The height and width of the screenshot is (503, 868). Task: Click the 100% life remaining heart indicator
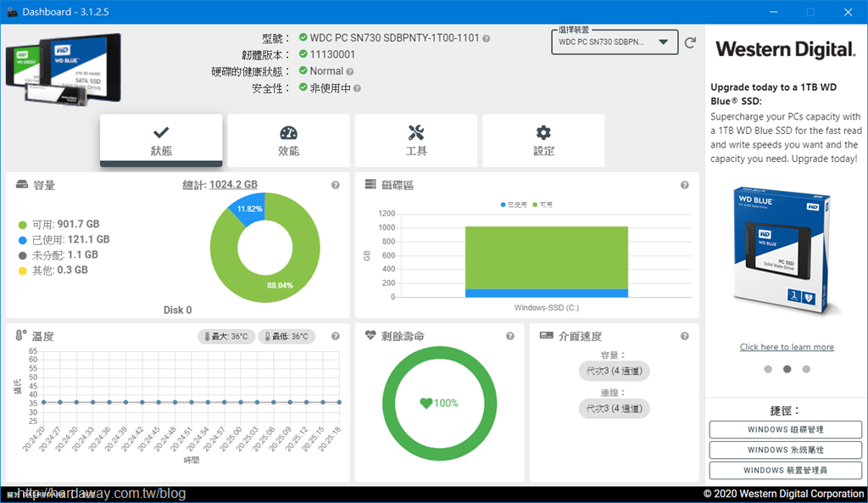point(439,403)
